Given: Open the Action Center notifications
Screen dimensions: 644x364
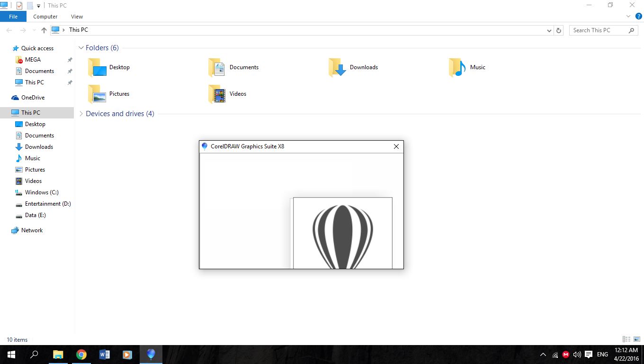Looking at the screenshot, I should 589,355.
